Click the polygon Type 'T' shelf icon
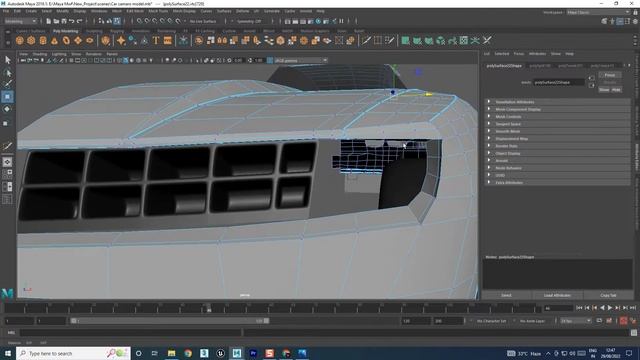The height and width of the screenshot is (360, 640). [x=156, y=40]
